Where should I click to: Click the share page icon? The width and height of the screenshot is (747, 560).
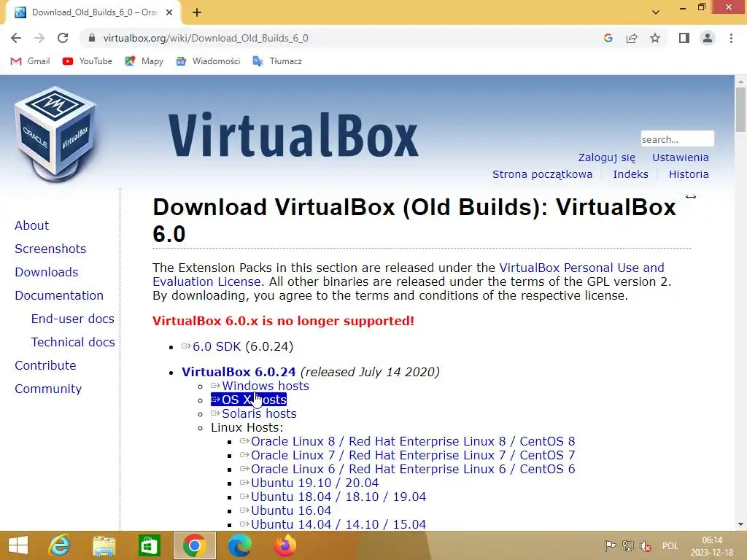coord(632,38)
